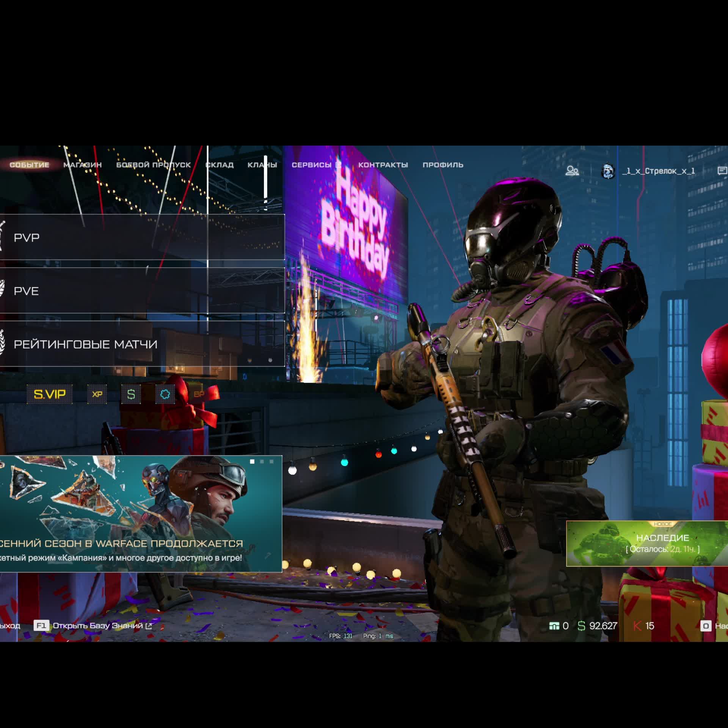This screenshot has height=728, width=728.
Task: Switch to the Контракты tab
Action: pyautogui.click(x=383, y=165)
